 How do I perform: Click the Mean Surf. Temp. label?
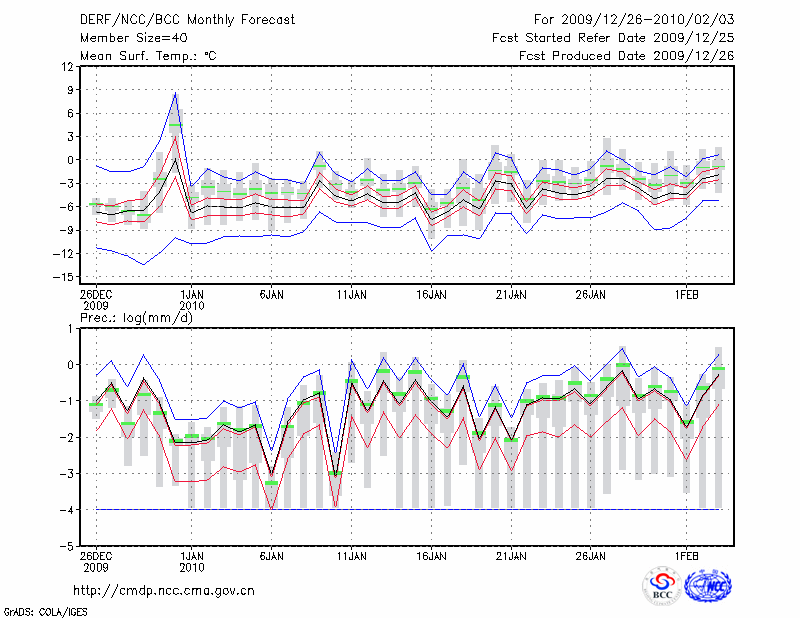click(148, 55)
